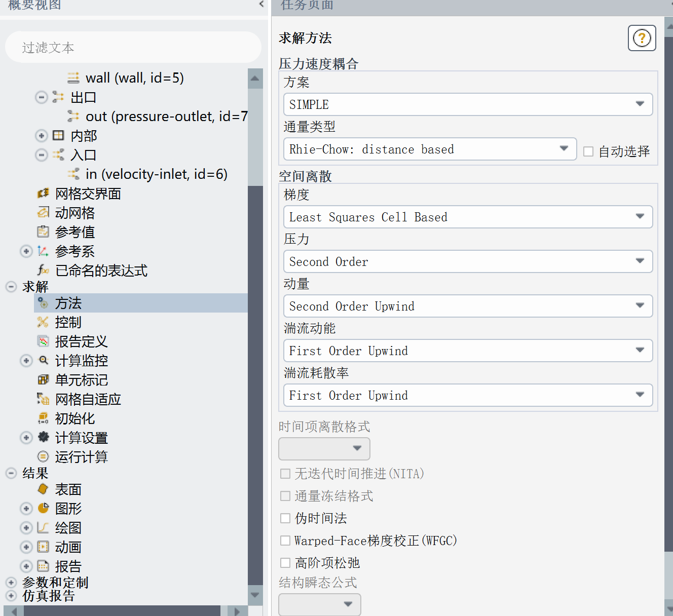
Task: Select the 报告定义 tree item
Action: point(81,341)
